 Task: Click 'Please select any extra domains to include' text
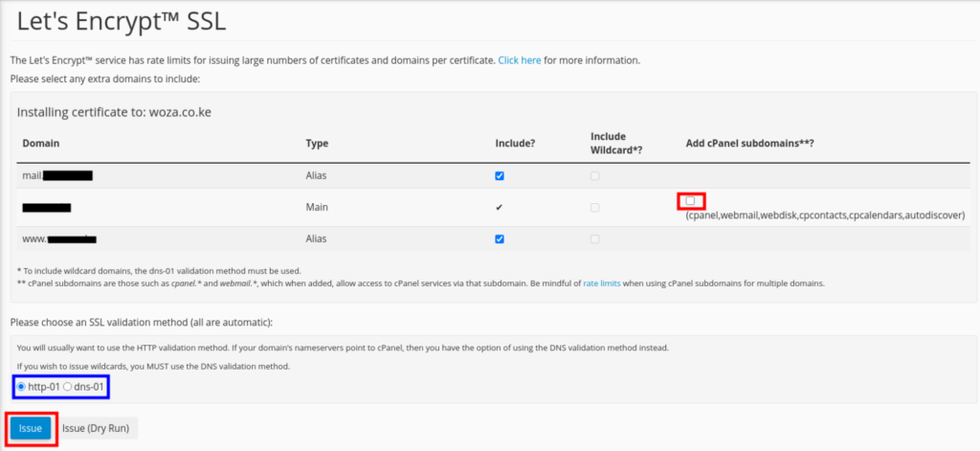tap(105, 79)
